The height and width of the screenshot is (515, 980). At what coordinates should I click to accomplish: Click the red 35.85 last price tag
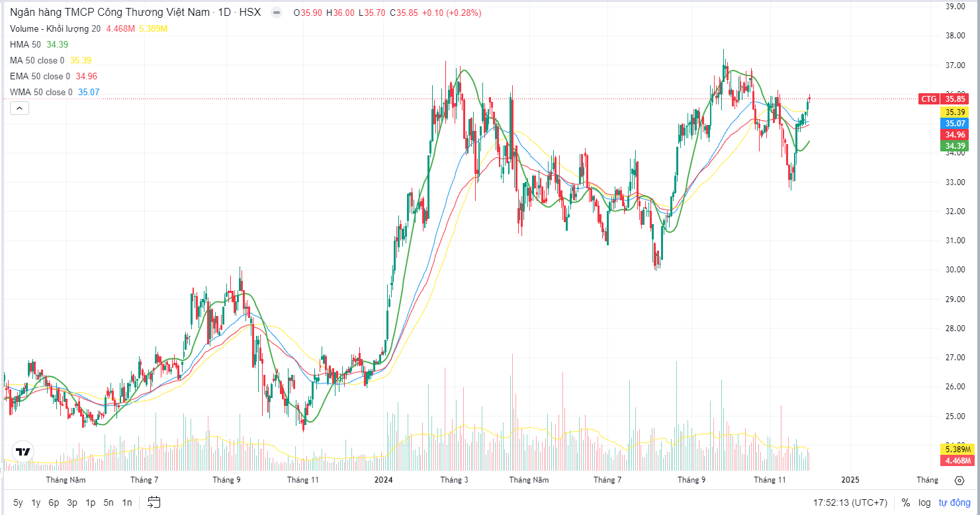[955, 99]
